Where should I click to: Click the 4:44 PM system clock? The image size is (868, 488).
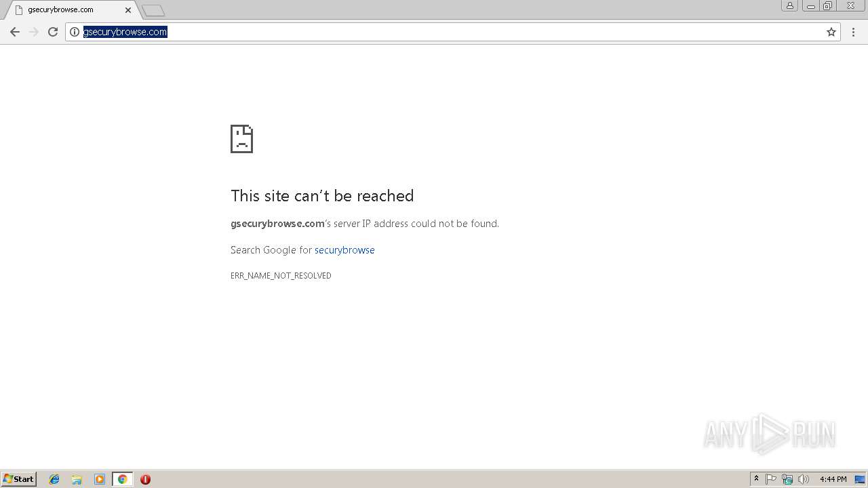coord(833,479)
